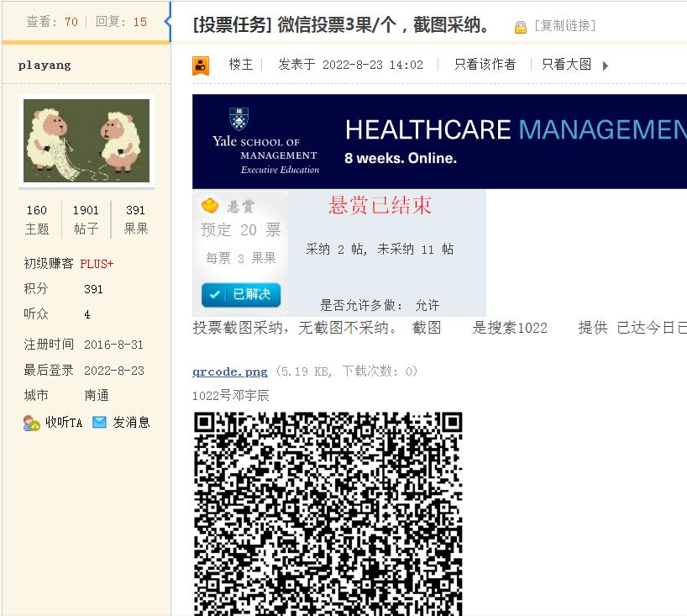Click the green badge on the follow icon
The height and width of the screenshot is (616, 687).
pyautogui.click(x=36, y=427)
